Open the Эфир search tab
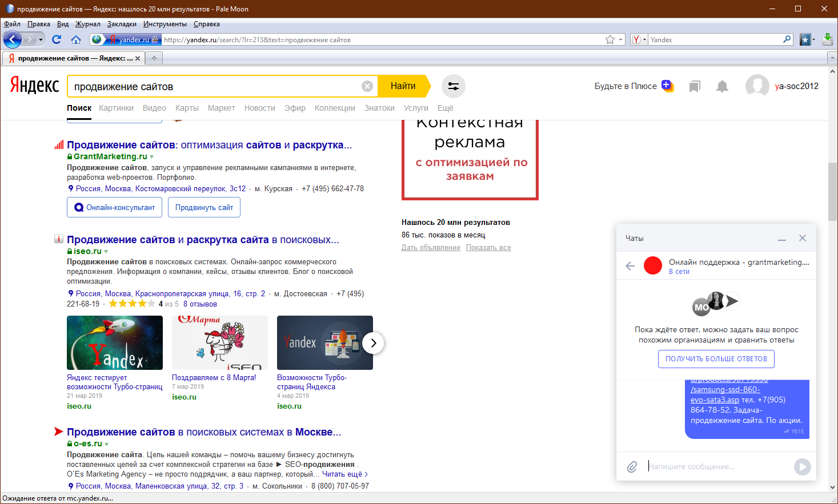 coord(295,108)
